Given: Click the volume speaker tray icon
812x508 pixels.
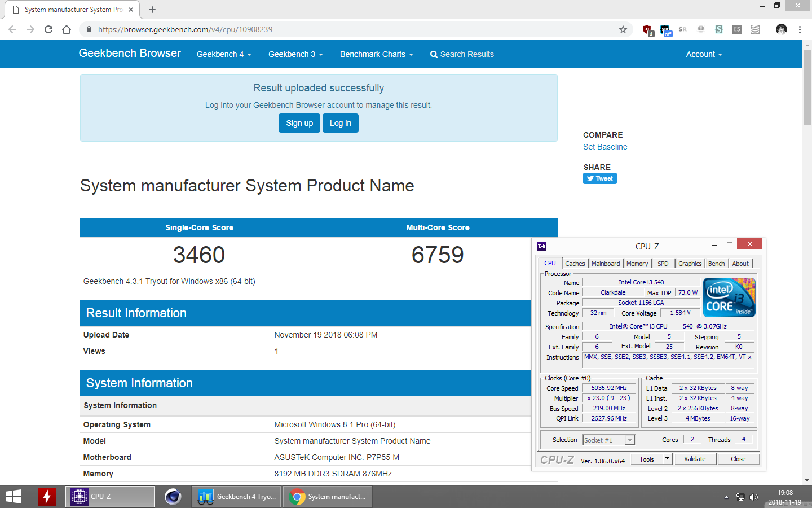Looking at the screenshot, I should [x=754, y=497].
